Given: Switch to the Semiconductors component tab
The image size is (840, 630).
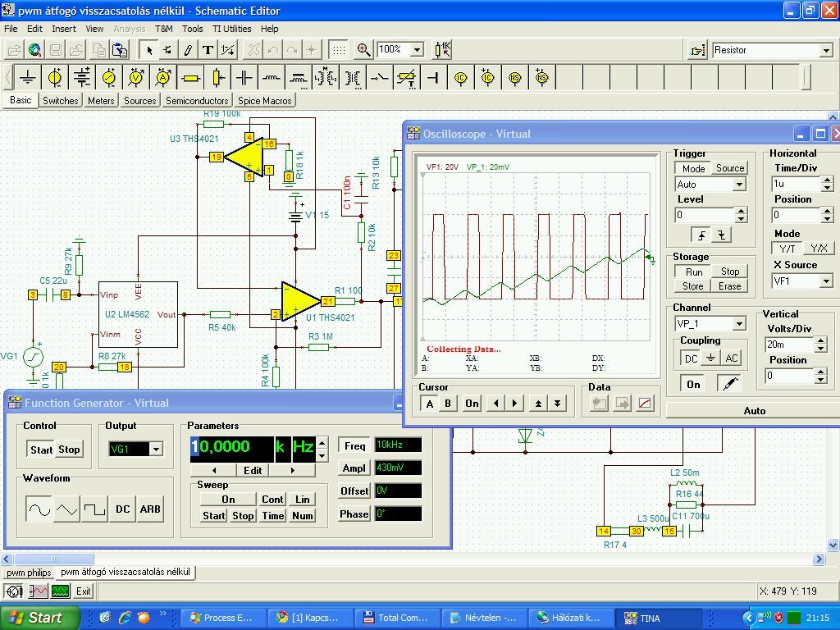Looking at the screenshot, I should click(197, 101).
